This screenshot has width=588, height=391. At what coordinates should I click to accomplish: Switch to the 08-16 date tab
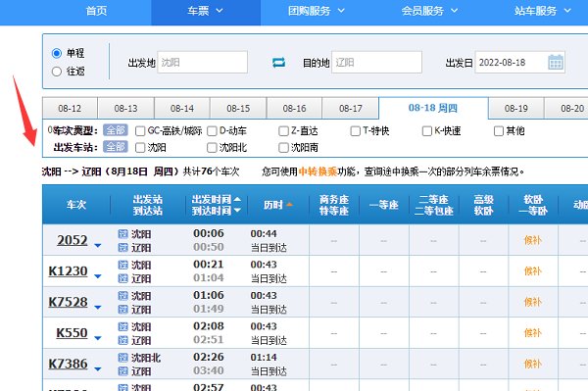click(294, 109)
